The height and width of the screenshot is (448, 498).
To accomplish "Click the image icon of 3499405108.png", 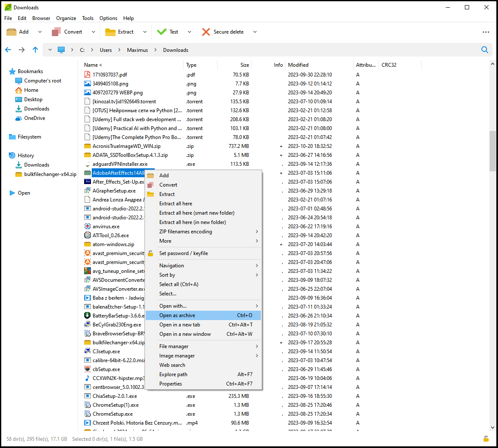I will (88, 84).
